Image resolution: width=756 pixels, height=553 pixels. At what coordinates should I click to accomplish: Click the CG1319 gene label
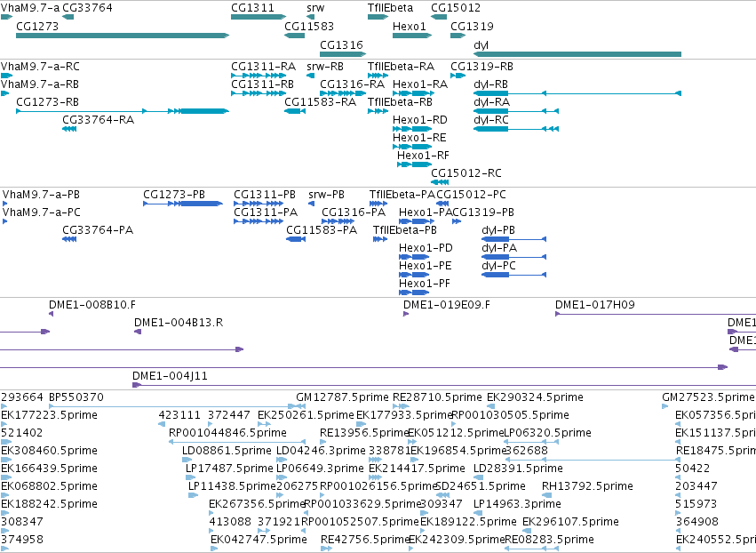472,27
